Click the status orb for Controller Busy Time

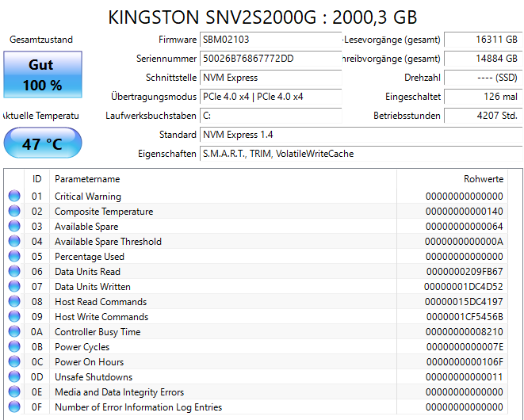point(14,331)
